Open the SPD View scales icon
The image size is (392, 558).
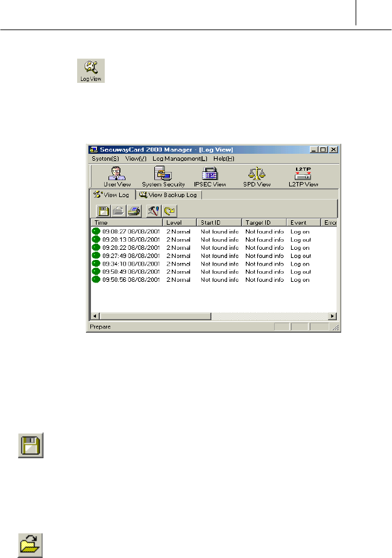257,176
